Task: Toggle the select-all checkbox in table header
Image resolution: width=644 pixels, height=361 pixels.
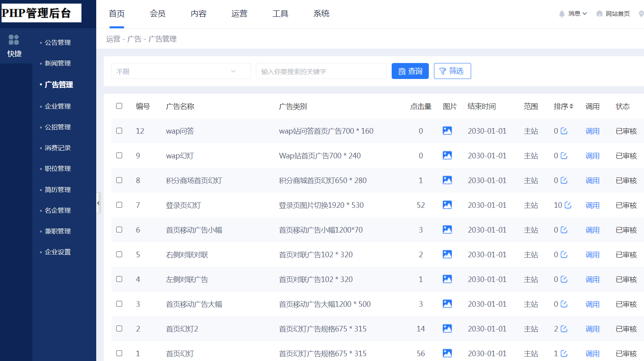Action: 119,106
